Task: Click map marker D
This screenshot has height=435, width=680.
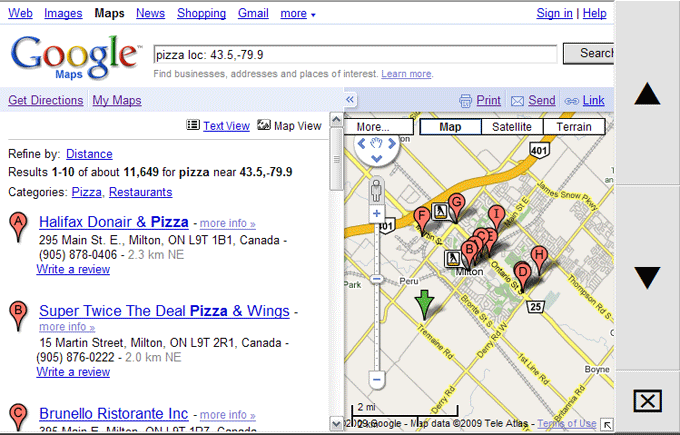Action: [523, 278]
